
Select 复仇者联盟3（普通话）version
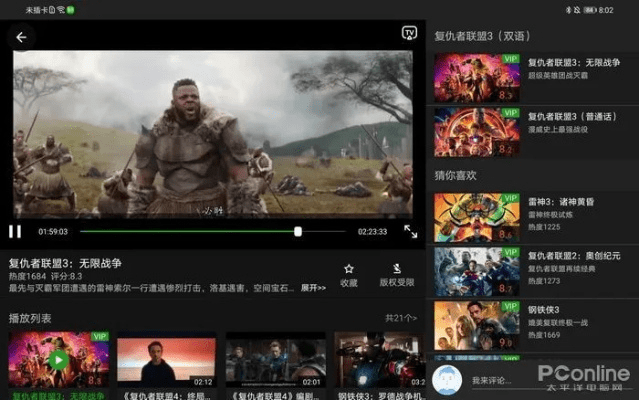click(531, 132)
